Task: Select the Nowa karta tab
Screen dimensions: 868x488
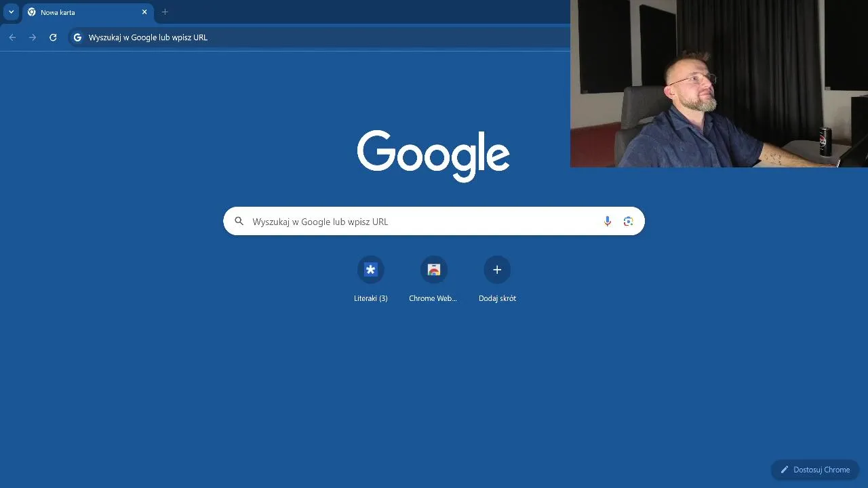Action: pyautogui.click(x=87, y=12)
